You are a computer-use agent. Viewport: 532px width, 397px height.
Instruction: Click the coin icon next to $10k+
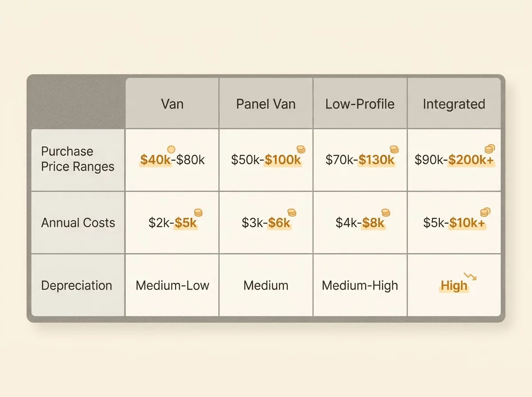tap(485, 212)
